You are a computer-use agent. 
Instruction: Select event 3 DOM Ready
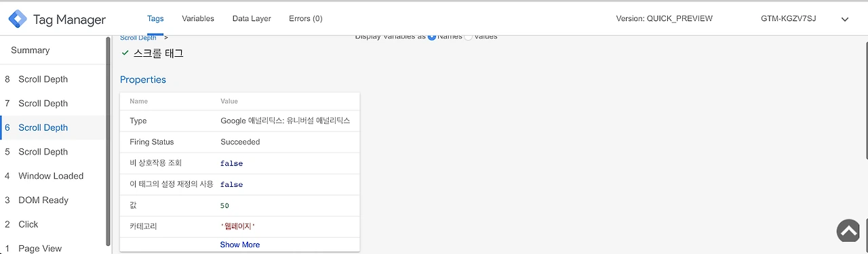[x=52, y=200]
